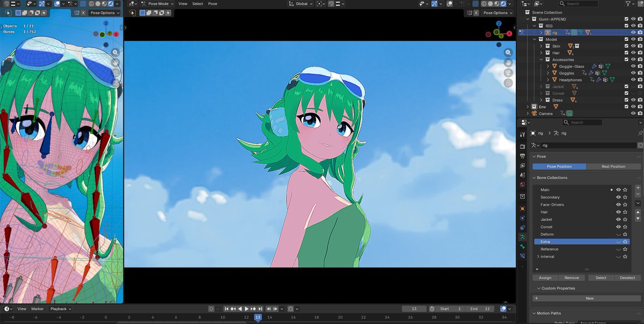Click the Assign button
644x324 pixels.
(545, 278)
